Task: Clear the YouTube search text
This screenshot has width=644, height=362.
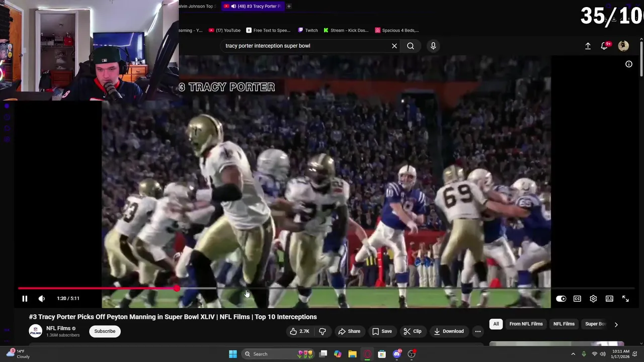Action: (394, 46)
